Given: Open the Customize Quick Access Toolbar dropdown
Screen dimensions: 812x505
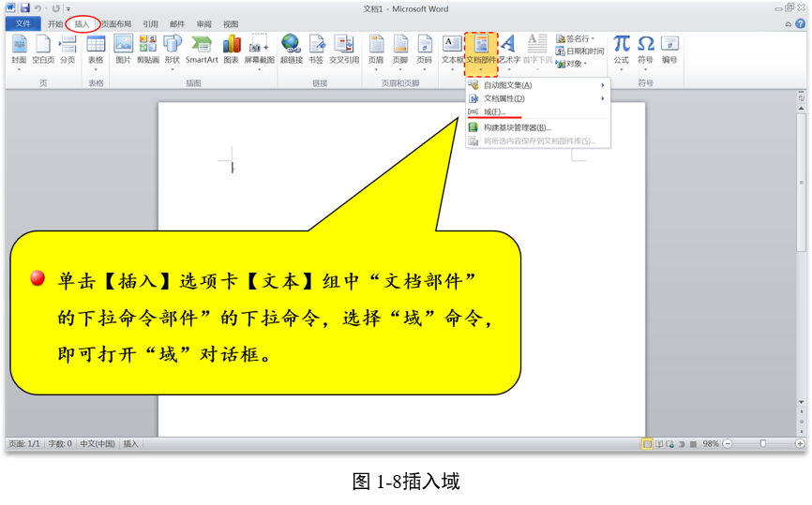Looking at the screenshot, I should tap(68, 8).
